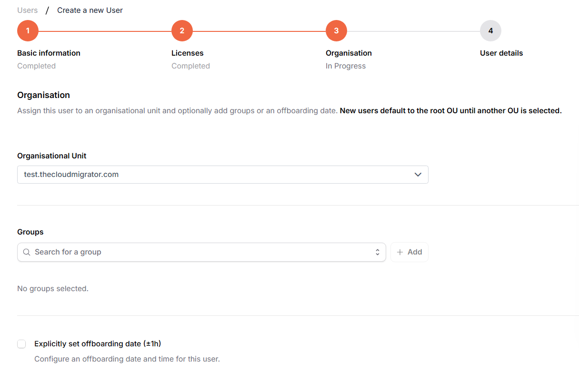Select the Organisation step label
This screenshot has height=392, width=579.
[349, 53]
